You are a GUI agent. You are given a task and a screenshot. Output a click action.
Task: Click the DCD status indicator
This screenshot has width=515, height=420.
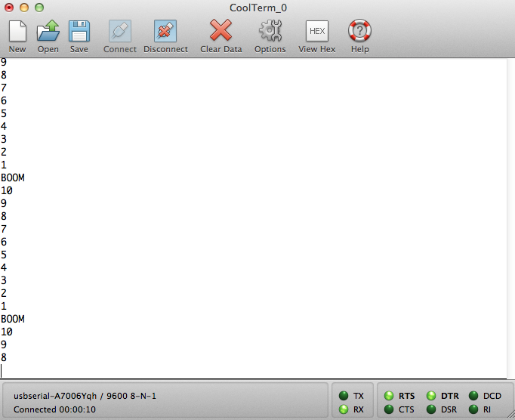[x=473, y=396]
